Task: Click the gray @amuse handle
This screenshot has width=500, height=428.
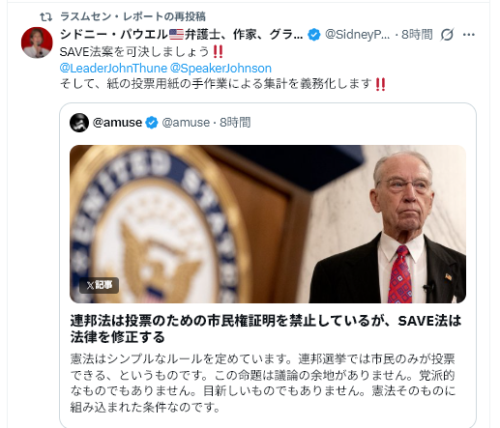Action: pos(186,123)
